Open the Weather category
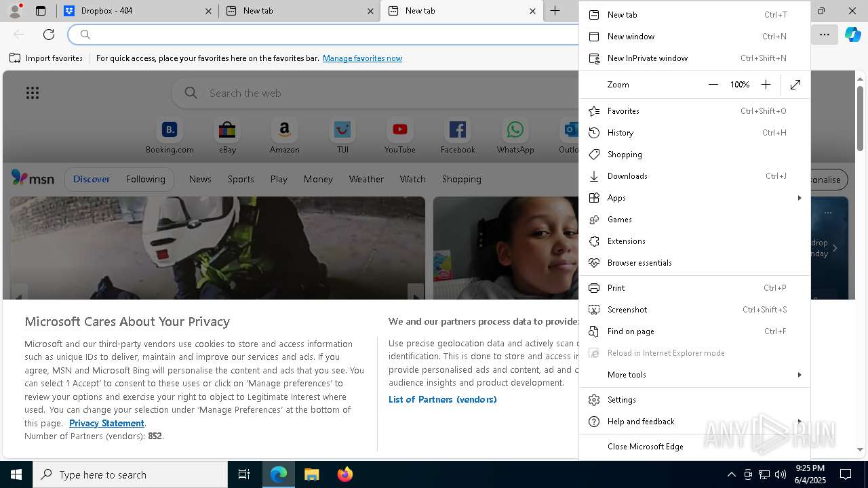 click(366, 179)
